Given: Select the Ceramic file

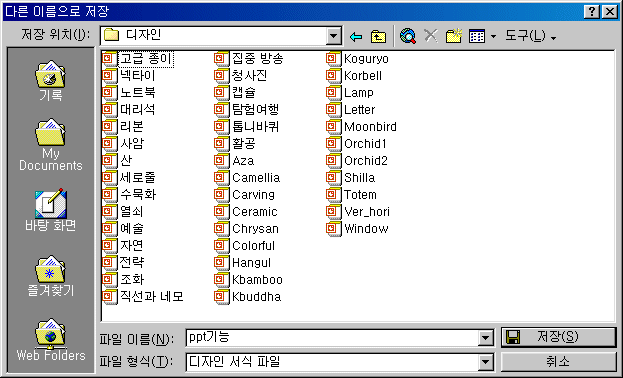Looking at the screenshot, I should (x=246, y=211).
